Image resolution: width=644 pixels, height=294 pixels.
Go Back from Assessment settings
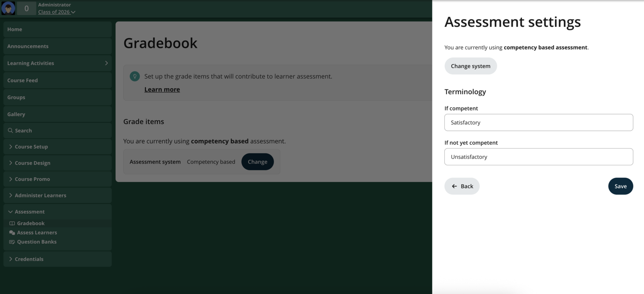462,186
